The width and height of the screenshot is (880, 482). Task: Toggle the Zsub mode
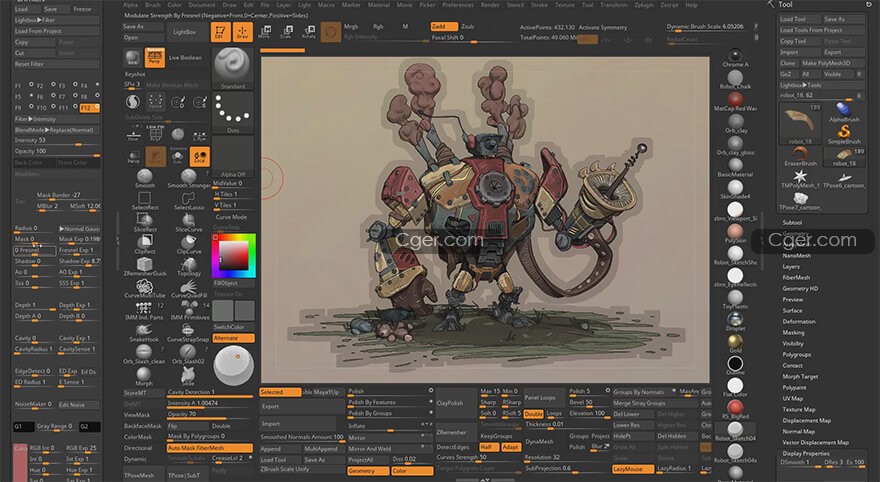click(x=468, y=26)
